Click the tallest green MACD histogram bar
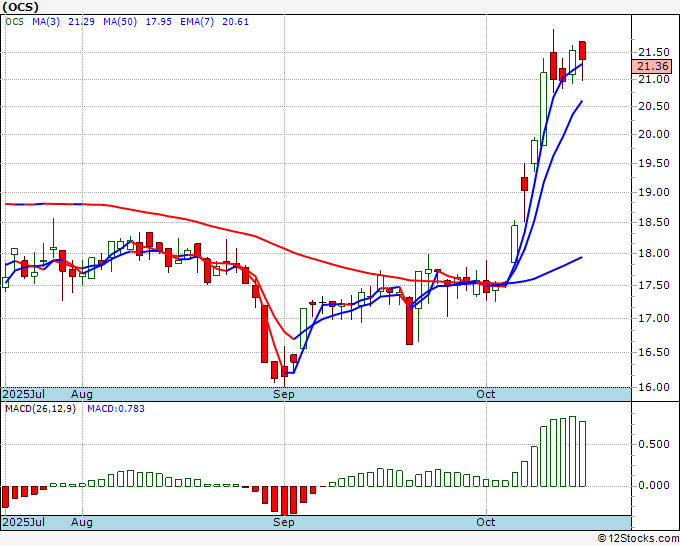This screenshot has width=680, height=546. [572, 451]
